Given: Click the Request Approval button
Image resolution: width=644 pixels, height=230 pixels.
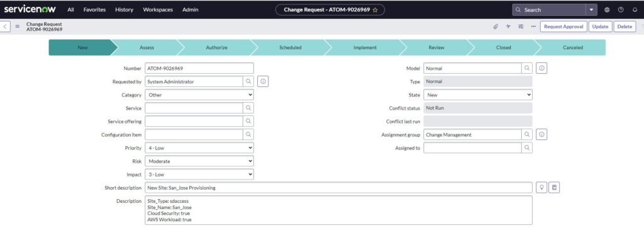Looking at the screenshot, I should [x=563, y=26].
